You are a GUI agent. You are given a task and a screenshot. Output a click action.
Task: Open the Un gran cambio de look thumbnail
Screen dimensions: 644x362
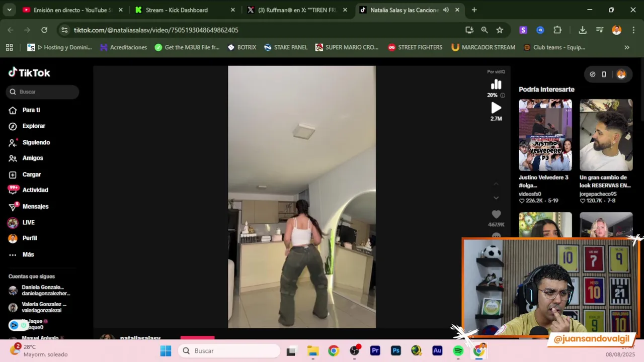coord(606,135)
